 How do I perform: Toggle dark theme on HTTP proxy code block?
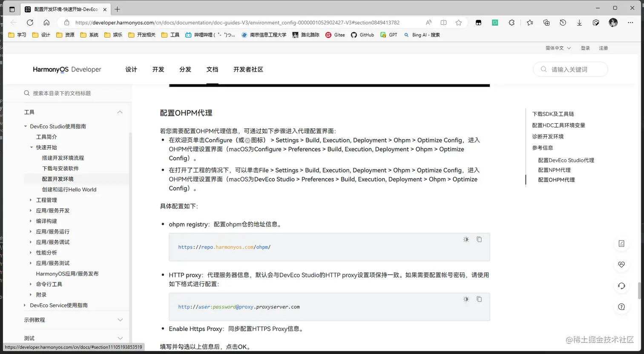(466, 299)
